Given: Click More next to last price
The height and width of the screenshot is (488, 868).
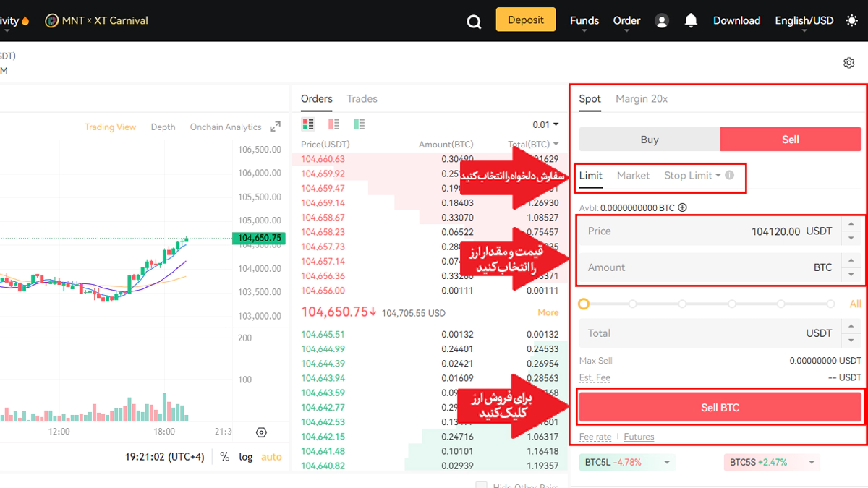Looking at the screenshot, I should pos(548,312).
